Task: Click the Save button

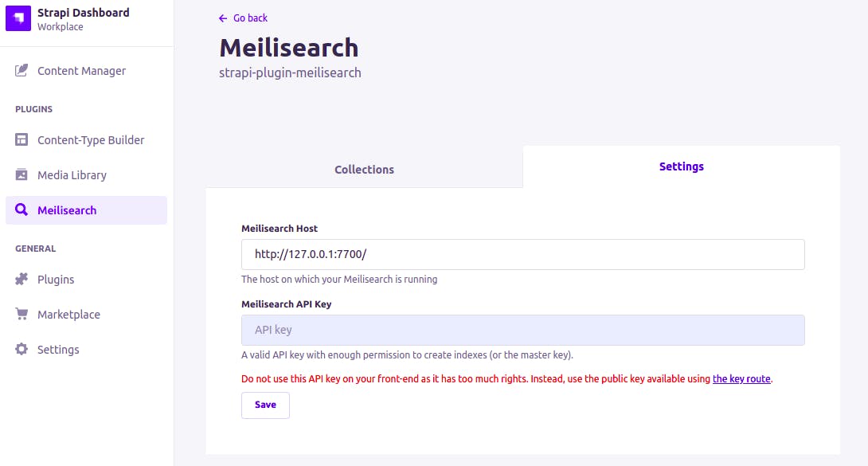Action: pos(264,405)
